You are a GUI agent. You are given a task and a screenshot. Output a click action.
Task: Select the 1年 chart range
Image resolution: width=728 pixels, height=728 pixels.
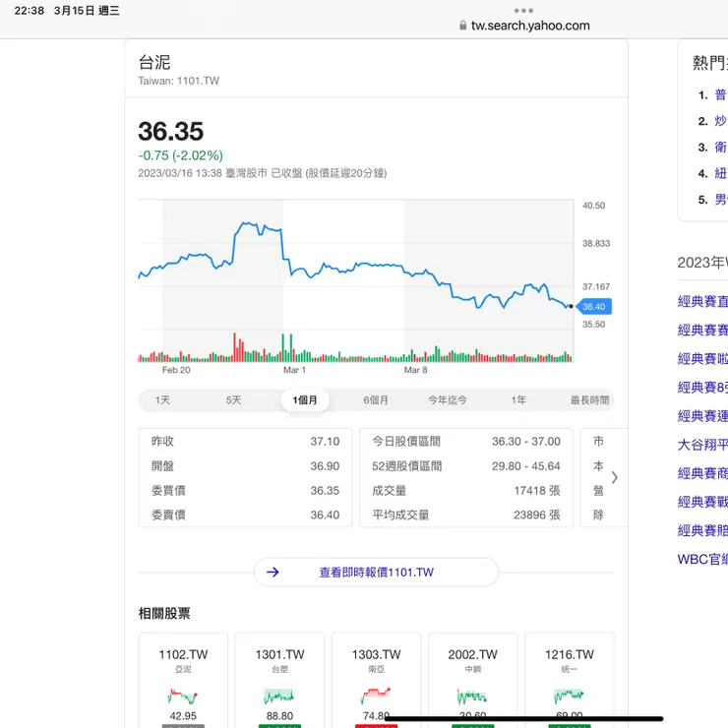[x=518, y=400]
